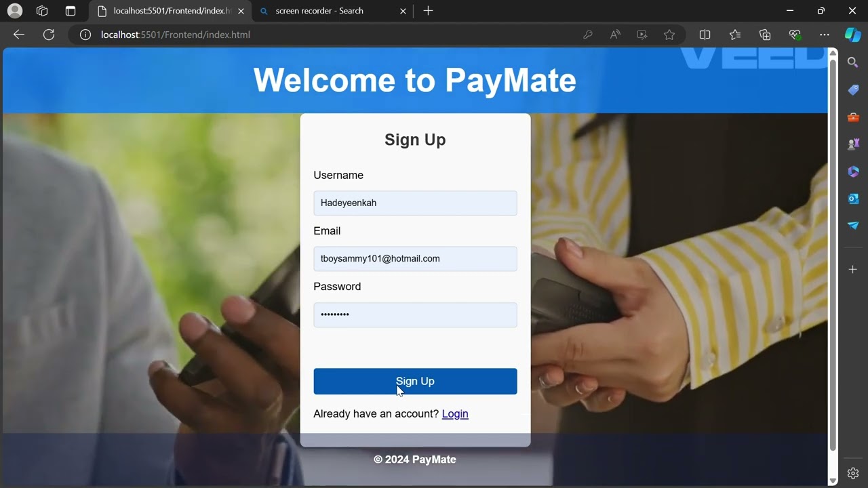Click the scrollbar down arrow

[833, 481]
